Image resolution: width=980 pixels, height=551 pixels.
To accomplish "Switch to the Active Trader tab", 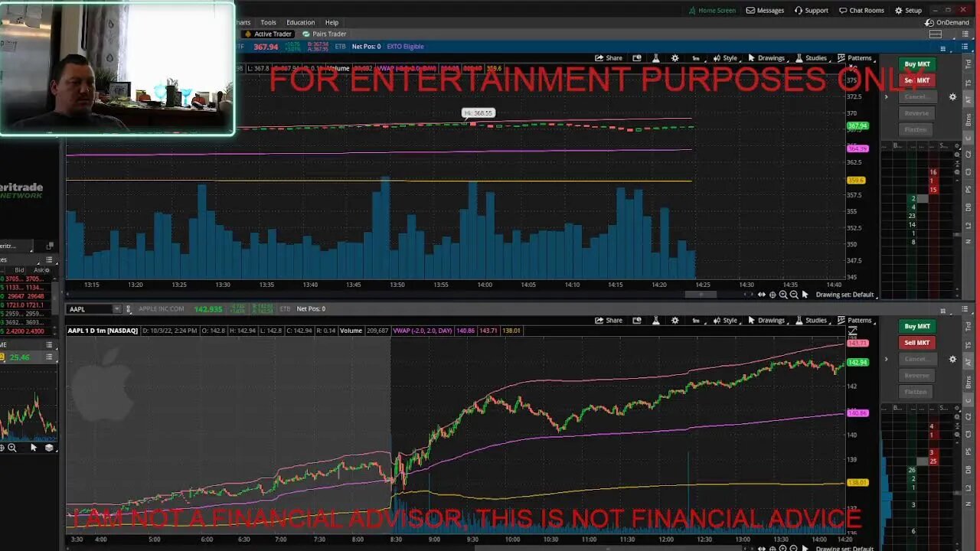I will pos(268,34).
